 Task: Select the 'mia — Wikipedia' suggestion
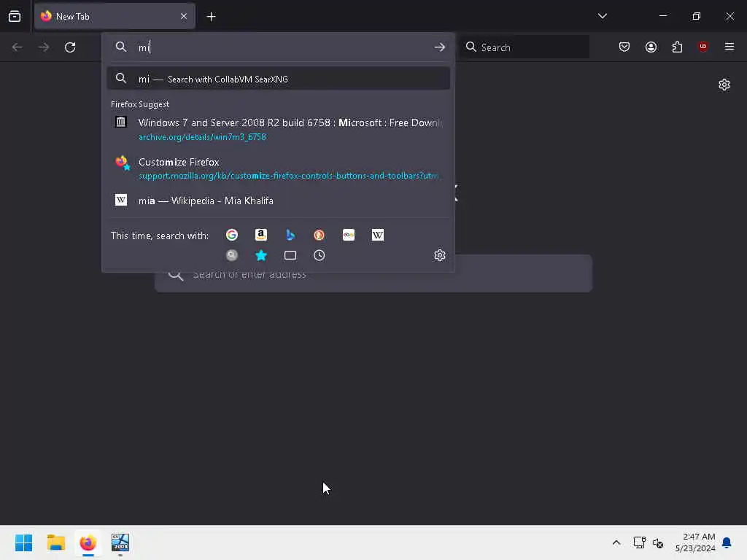pyautogui.click(x=278, y=201)
